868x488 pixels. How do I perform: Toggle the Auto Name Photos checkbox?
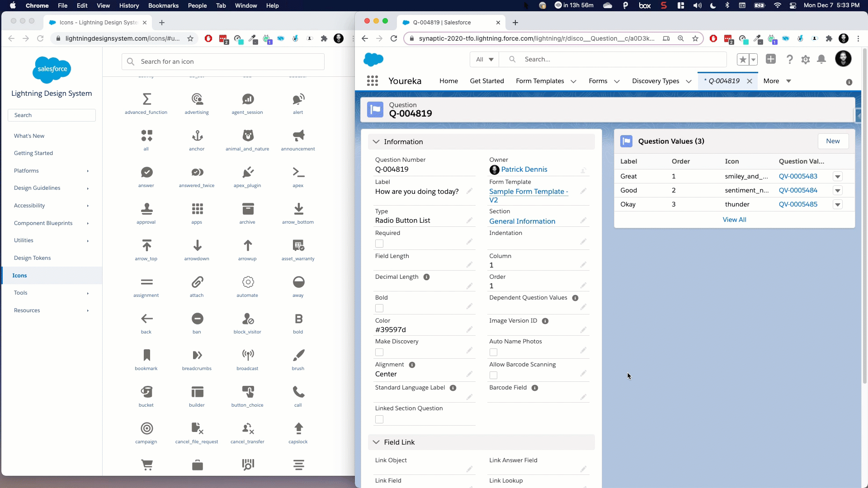[x=493, y=352]
